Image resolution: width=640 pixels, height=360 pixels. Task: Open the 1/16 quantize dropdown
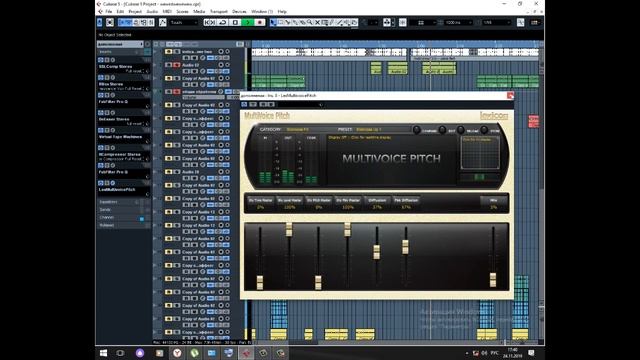pyautogui.click(x=496, y=22)
